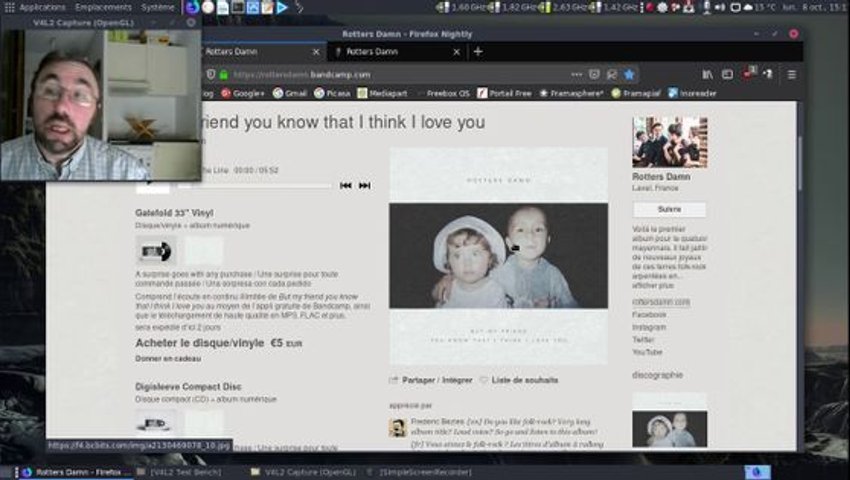
Task: Click the blue play-arrow launcher in top panel
Action: pyautogui.click(x=282, y=7)
